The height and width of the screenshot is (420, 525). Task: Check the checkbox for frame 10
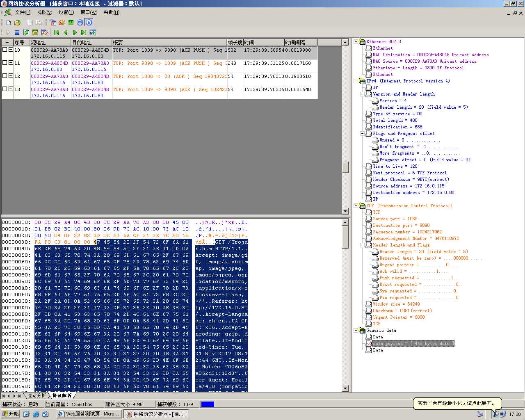pyautogui.click(x=5, y=50)
